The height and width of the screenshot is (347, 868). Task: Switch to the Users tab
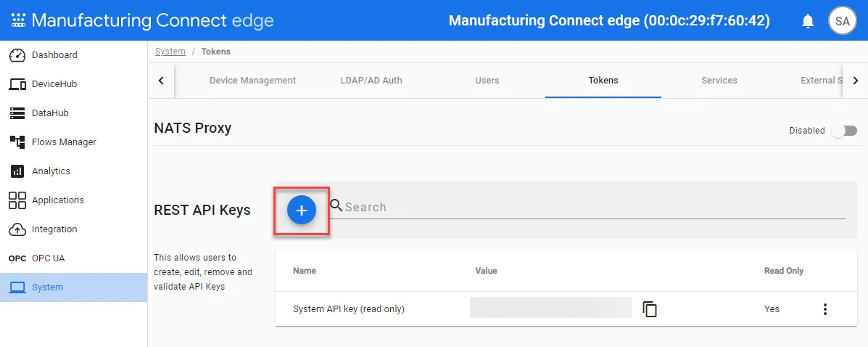point(487,81)
